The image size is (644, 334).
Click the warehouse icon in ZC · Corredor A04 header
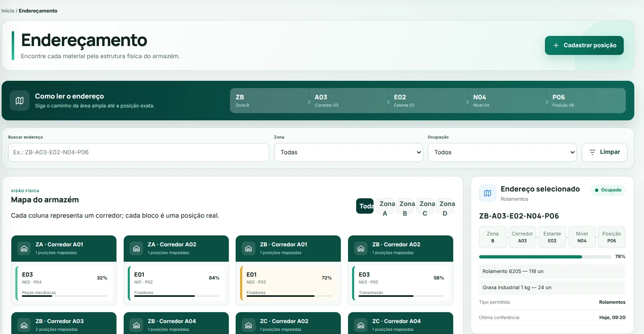(361, 325)
